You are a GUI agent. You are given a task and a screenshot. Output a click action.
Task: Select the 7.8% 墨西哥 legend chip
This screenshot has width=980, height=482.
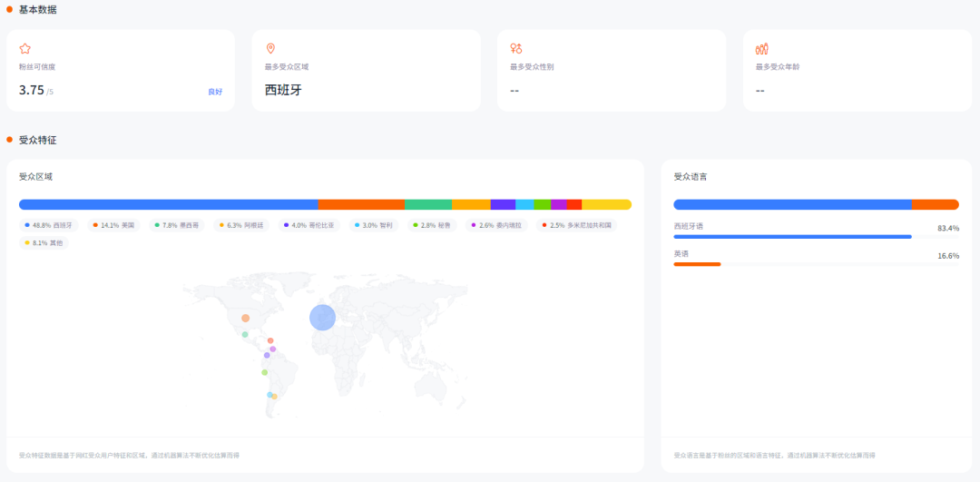point(178,225)
